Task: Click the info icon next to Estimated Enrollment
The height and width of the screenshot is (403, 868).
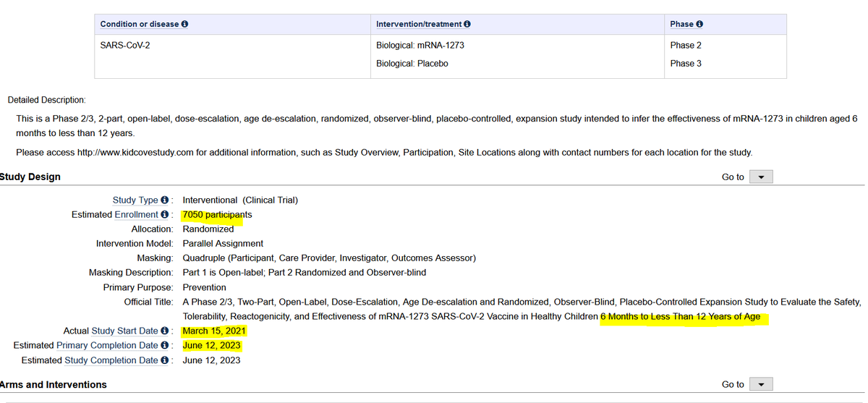Action: 165,215
